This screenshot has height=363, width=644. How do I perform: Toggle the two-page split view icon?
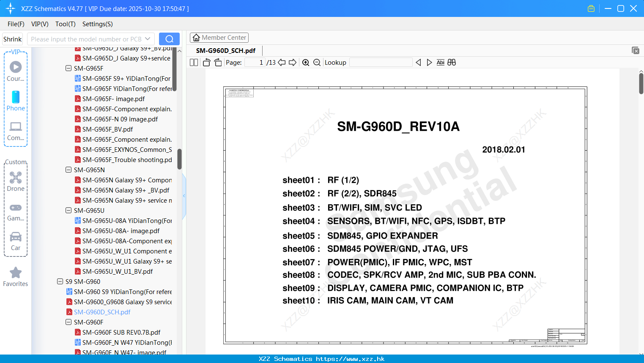(194, 63)
